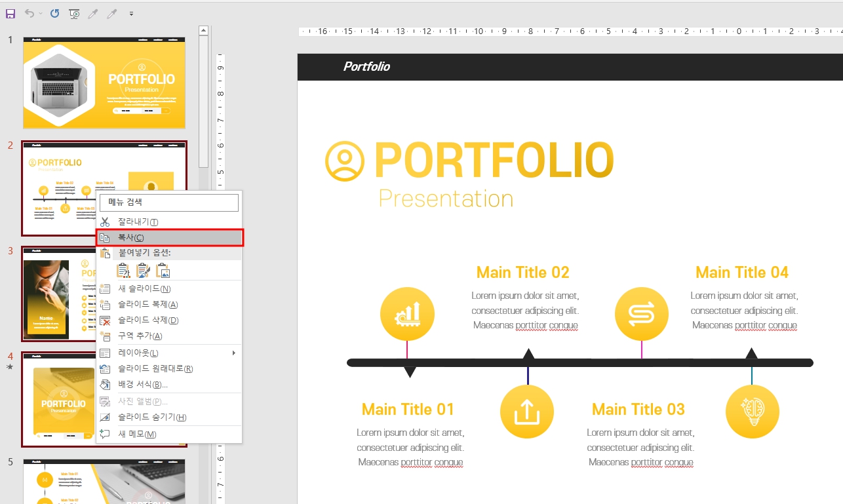Viewport: 843px width, 504px height.
Task: Click the Lorem ipsum paragraph under Main Title 01
Action: (410, 448)
